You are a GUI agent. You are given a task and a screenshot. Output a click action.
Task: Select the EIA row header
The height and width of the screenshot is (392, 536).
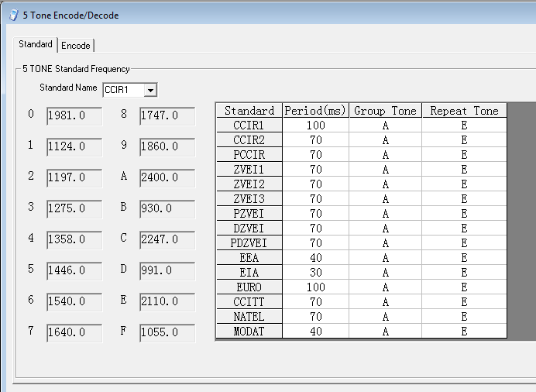pos(249,272)
